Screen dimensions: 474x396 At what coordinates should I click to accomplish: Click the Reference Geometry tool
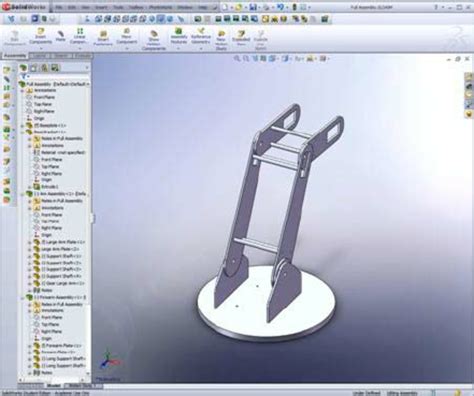click(x=201, y=36)
